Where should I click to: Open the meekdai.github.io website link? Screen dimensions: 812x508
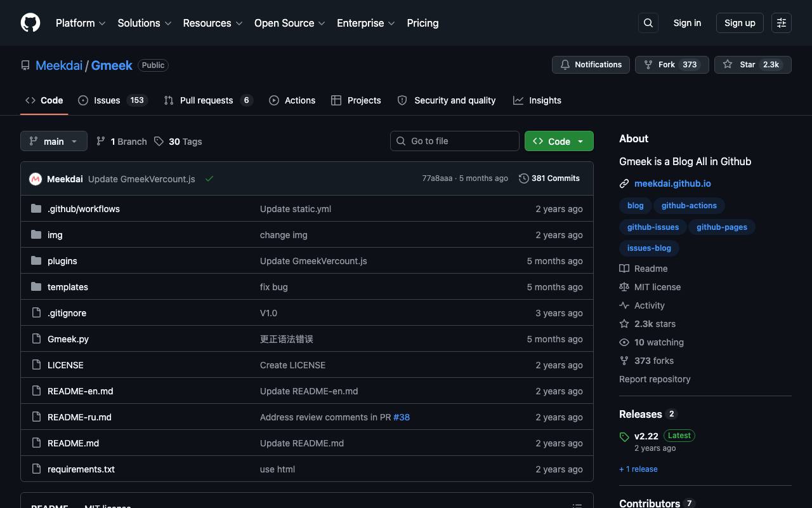coord(672,184)
